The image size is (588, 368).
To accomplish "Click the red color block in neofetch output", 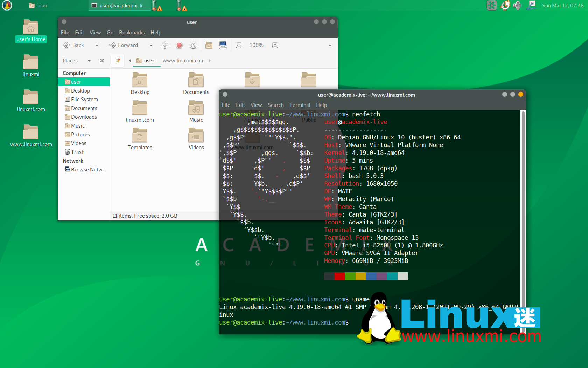I will pos(340,276).
